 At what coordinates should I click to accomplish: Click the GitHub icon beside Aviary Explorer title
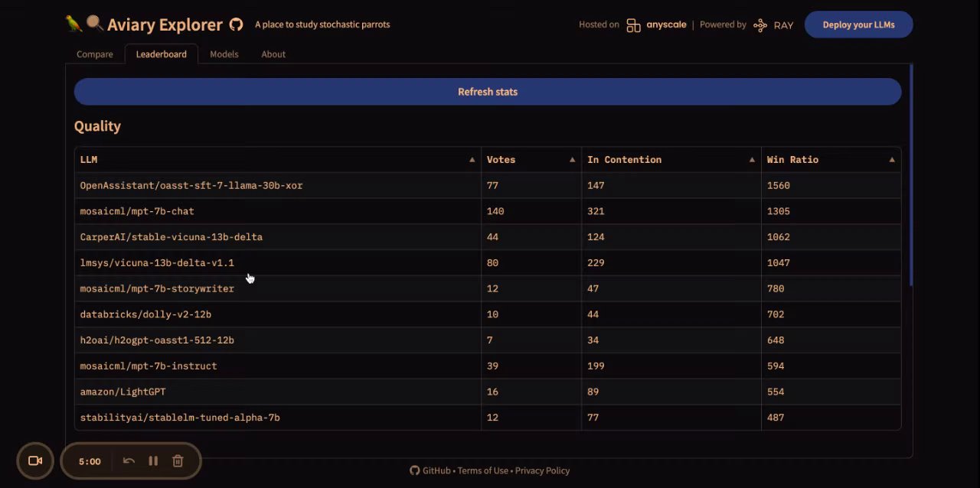[x=237, y=24]
